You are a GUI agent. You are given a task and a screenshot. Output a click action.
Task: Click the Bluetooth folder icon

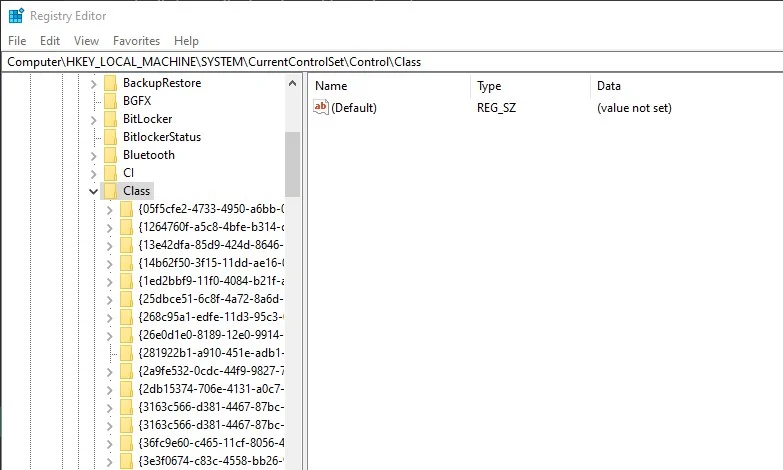coord(110,155)
